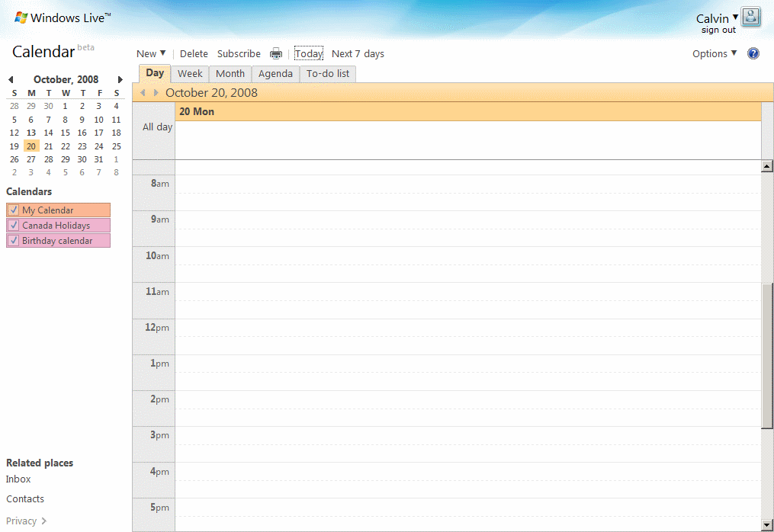The width and height of the screenshot is (774, 532).
Task: Select date 25 in mini calendar
Action: [x=117, y=146]
